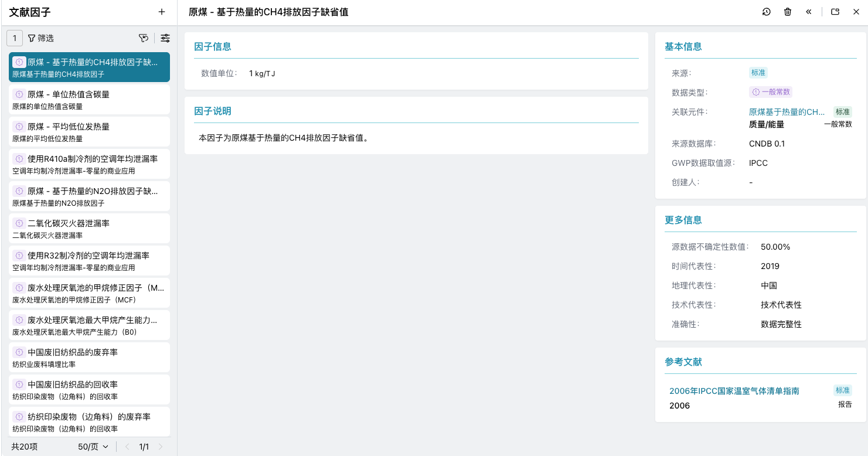868x456 pixels.
Task: Close the factor detail panel
Action: point(856,12)
